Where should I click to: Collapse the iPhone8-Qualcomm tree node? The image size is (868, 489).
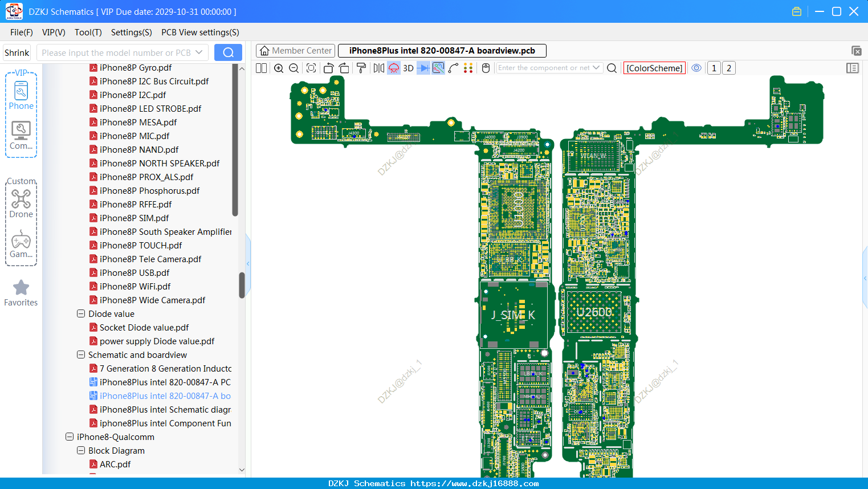click(x=70, y=437)
